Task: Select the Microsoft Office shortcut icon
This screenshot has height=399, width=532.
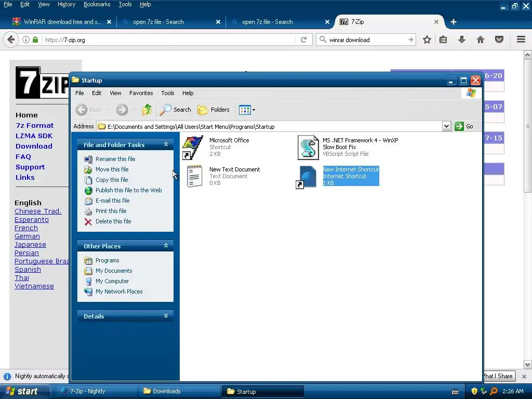Action: coord(193,148)
